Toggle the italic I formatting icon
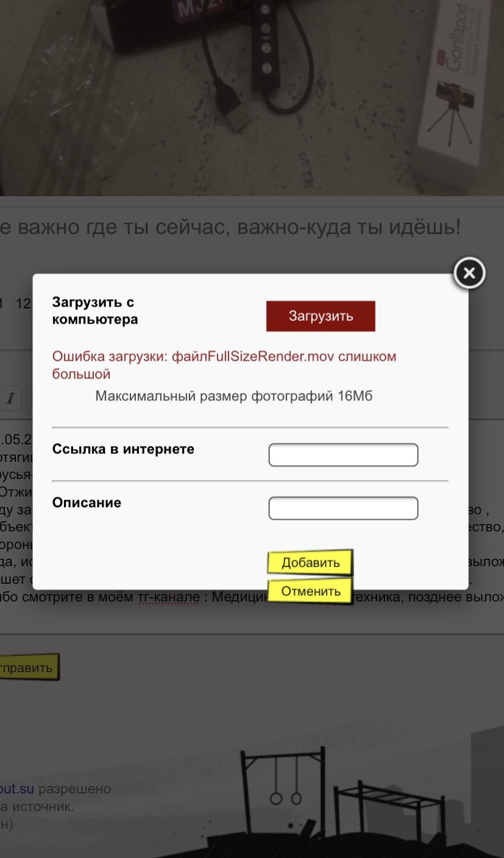Screen dimensions: 504x858 tap(10, 399)
